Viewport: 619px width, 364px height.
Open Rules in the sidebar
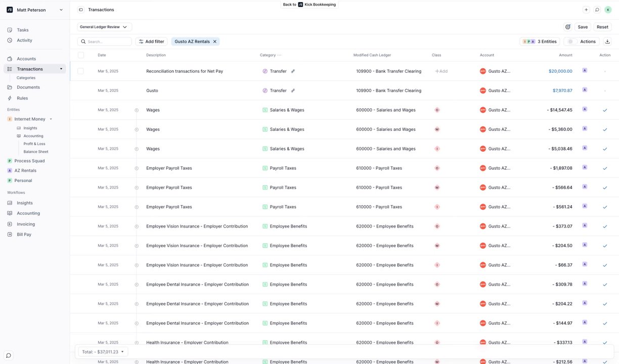point(22,98)
